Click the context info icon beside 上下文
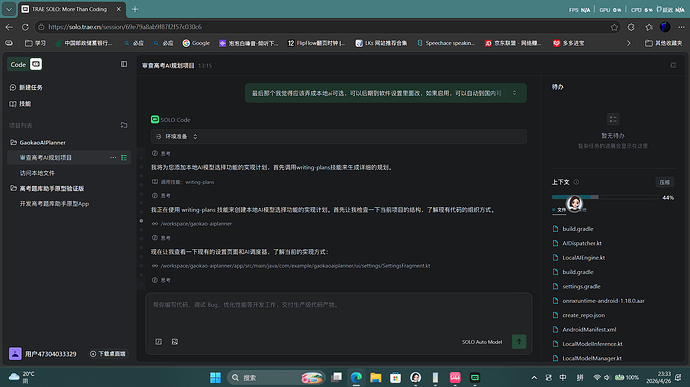 coord(576,182)
